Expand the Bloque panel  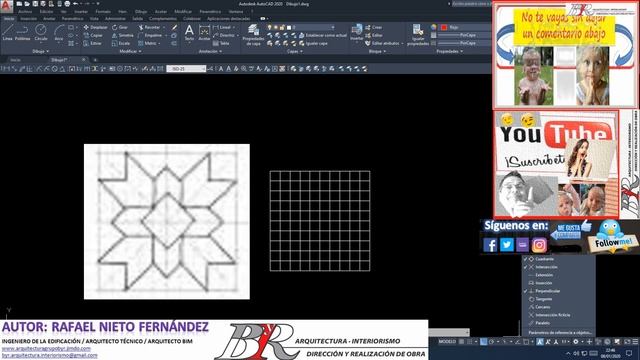377,51
